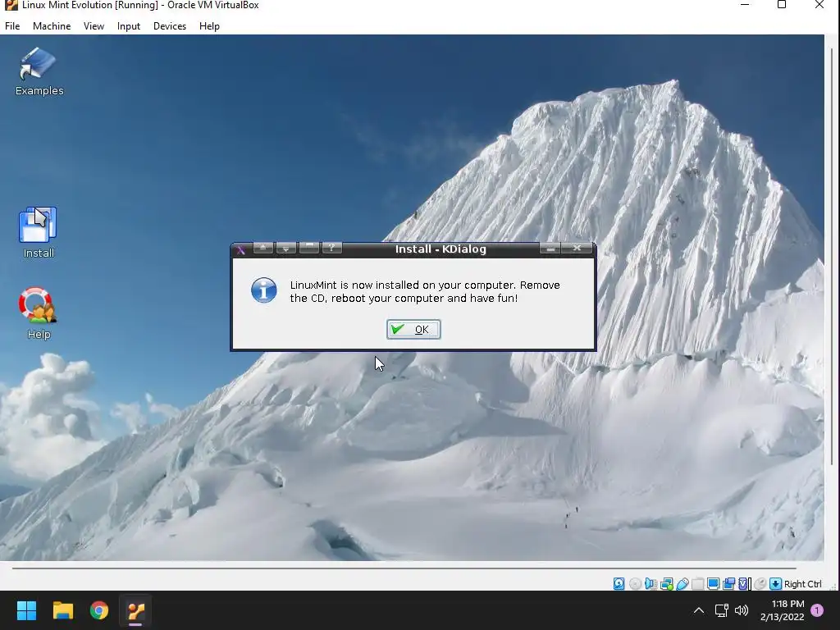This screenshot has height=630, width=840.
Task: Open the Help menu in VirtualBox
Action: (x=209, y=25)
